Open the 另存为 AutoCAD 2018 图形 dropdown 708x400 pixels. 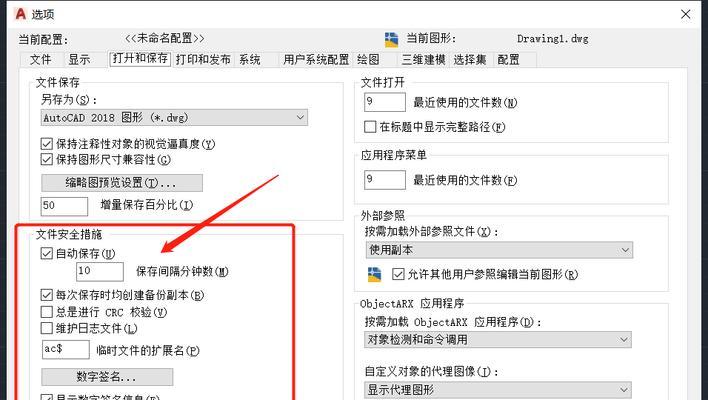point(174,117)
